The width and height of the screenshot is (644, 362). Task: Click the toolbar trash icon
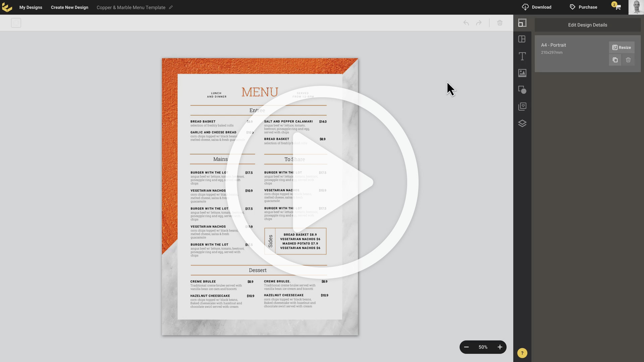[500, 23]
